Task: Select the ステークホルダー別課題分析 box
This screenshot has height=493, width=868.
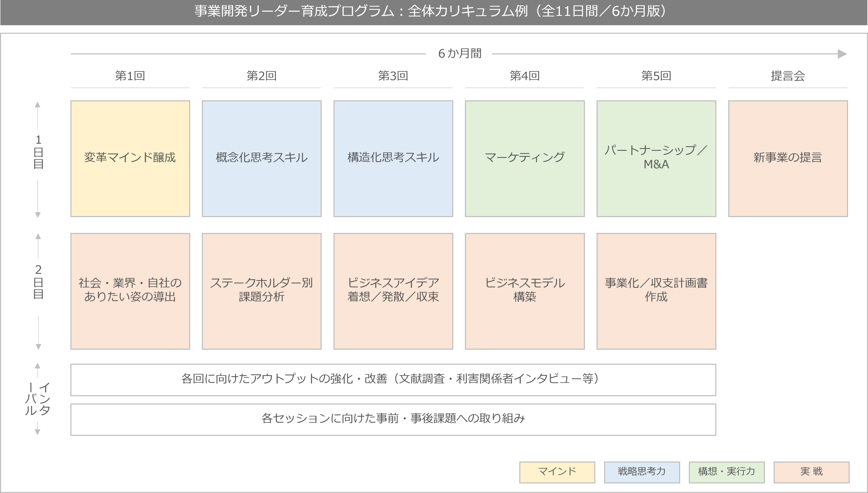Action: point(262,291)
